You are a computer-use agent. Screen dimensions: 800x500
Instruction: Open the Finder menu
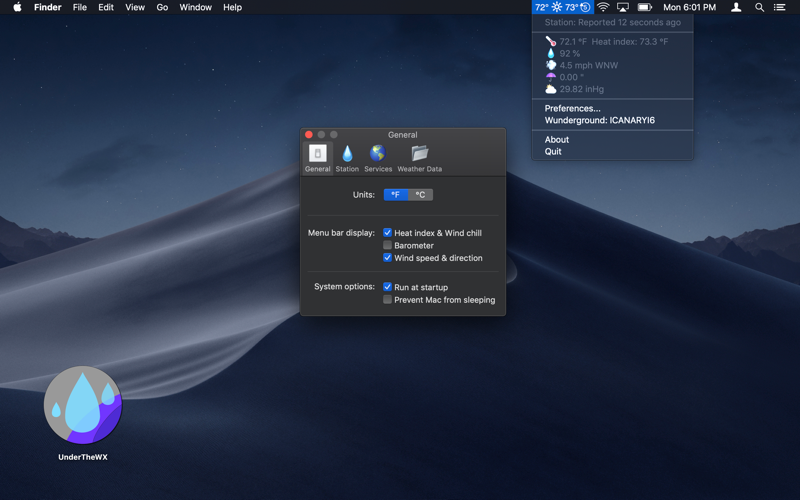[x=47, y=7]
